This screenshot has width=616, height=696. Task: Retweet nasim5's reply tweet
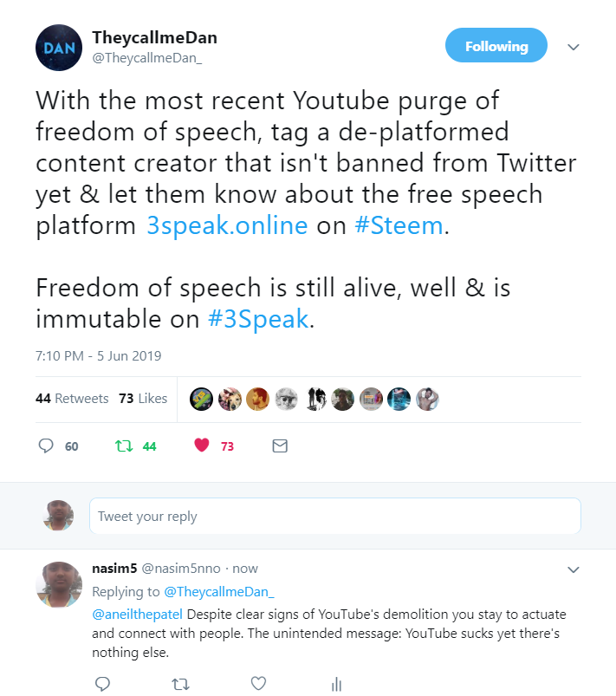(x=180, y=684)
